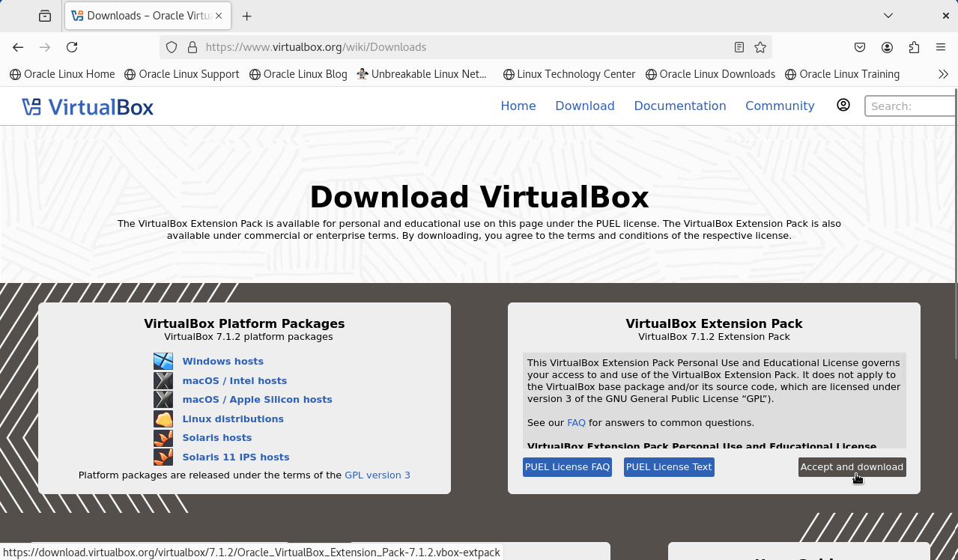Image resolution: width=958 pixels, height=560 pixels.
Task: Click PUEL License Text button
Action: [669, 467]
